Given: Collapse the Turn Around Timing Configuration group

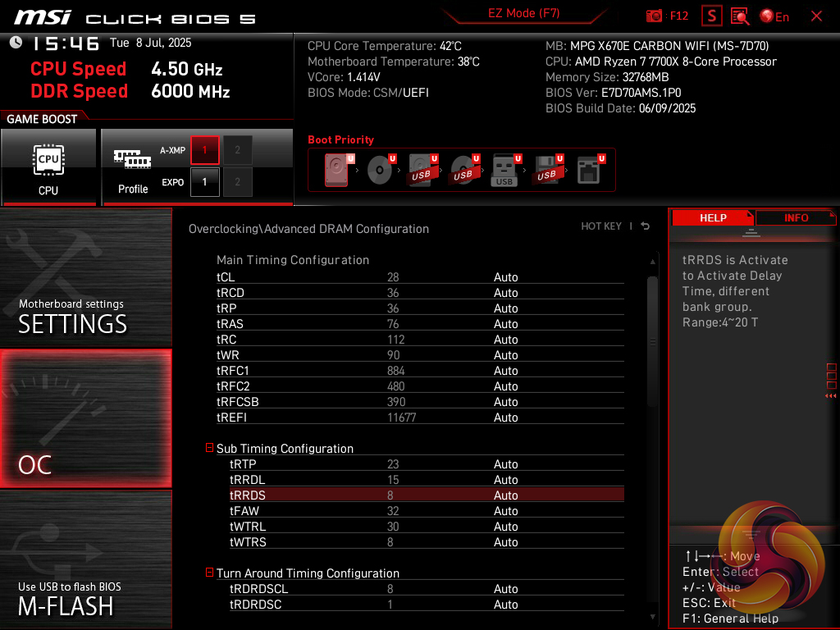Looking at the screenshot, I should tap(209, 573).
